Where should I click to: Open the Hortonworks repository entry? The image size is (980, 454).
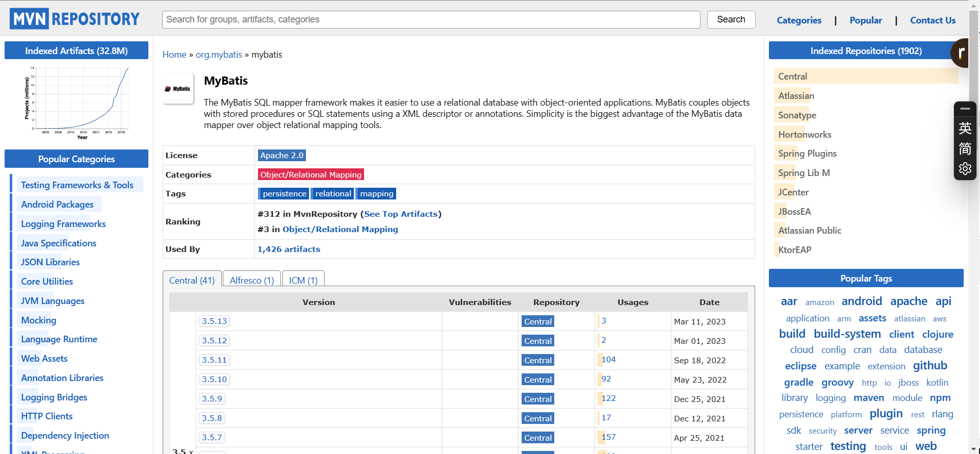[x=805, y=135]
